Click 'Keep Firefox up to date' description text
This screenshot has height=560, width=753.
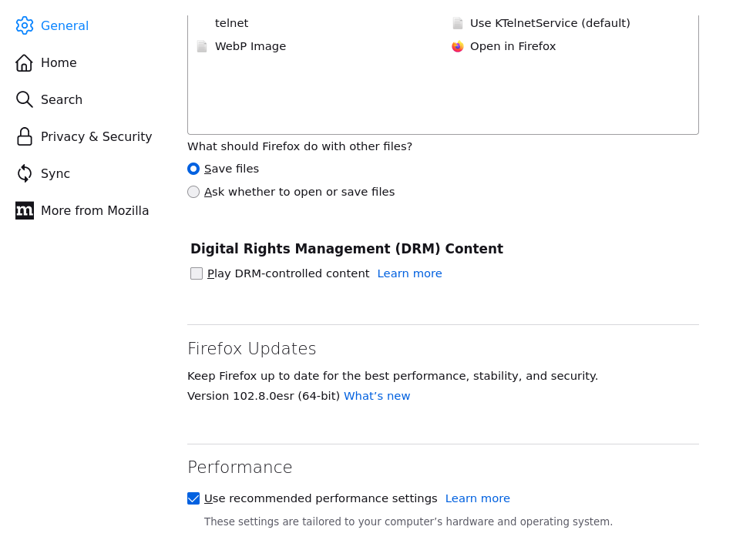coord(392,376)
